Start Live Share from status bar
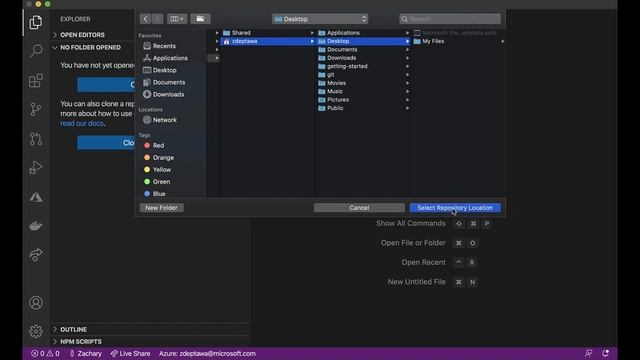This screenshot has height=360, width=640. click(131, 353)
